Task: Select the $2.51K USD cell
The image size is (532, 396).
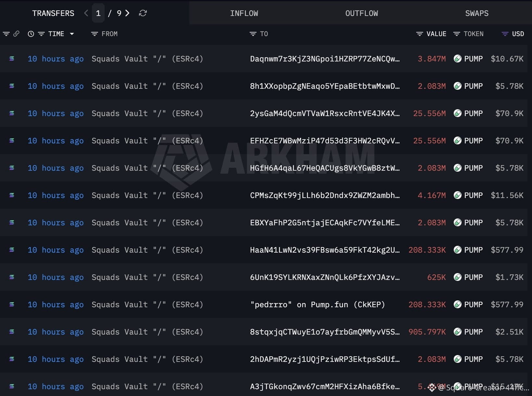Action: pyautogui.click(x=510, y=332)
